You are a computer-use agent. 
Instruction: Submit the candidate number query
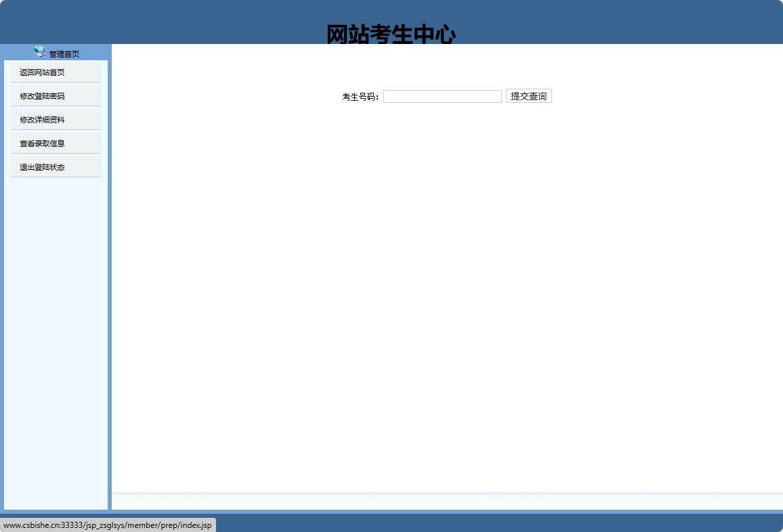click(528, 95)
